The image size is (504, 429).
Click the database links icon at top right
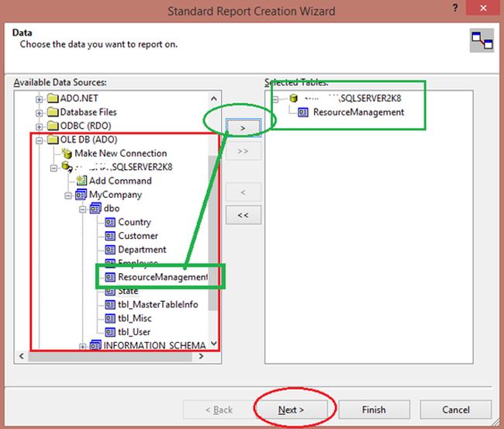482,40
